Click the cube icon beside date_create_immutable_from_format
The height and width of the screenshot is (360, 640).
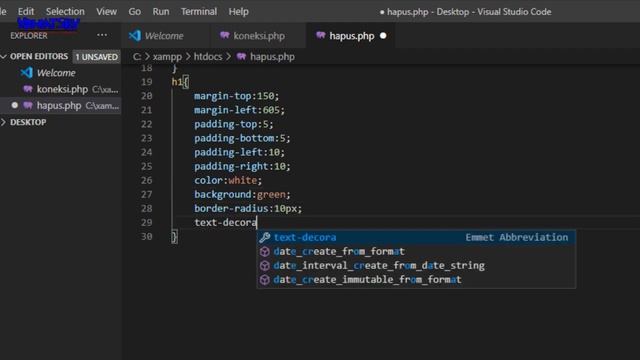(264, 280)
